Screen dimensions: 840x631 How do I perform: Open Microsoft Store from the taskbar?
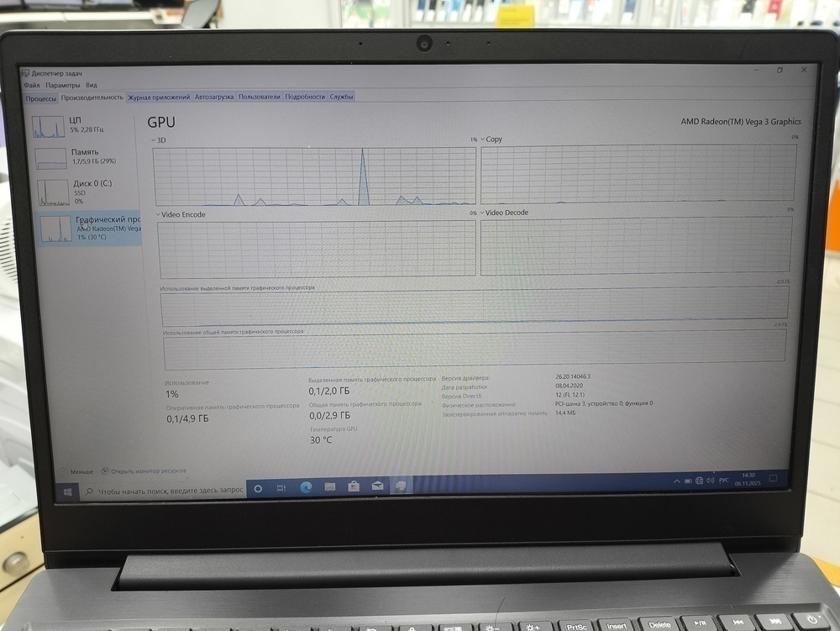(x=354, y=486)
